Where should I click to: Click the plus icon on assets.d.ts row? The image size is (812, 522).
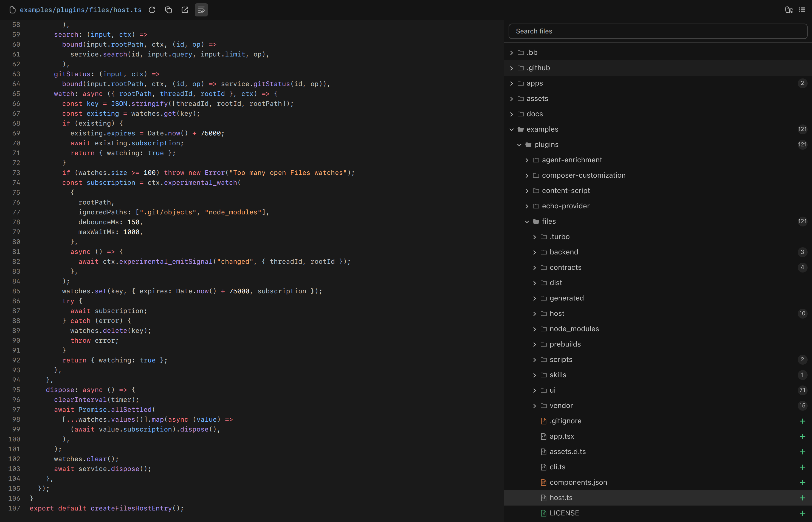(x=802, y=452)
